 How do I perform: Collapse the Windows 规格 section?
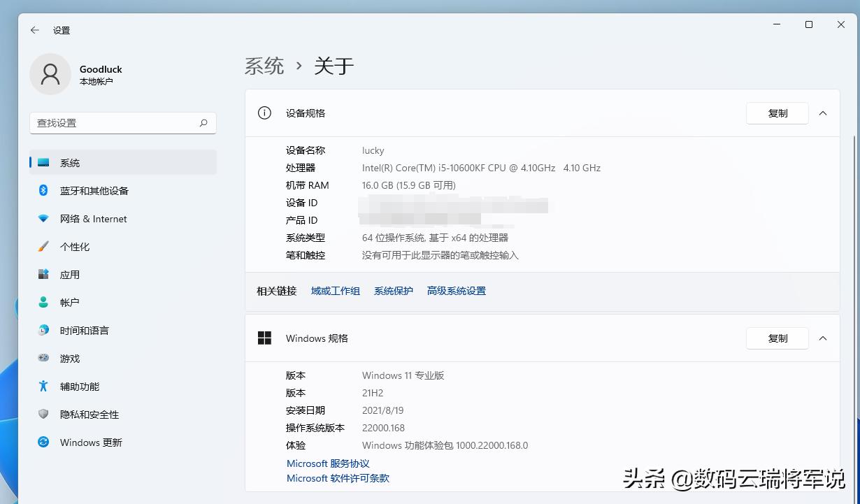[823, 338]
